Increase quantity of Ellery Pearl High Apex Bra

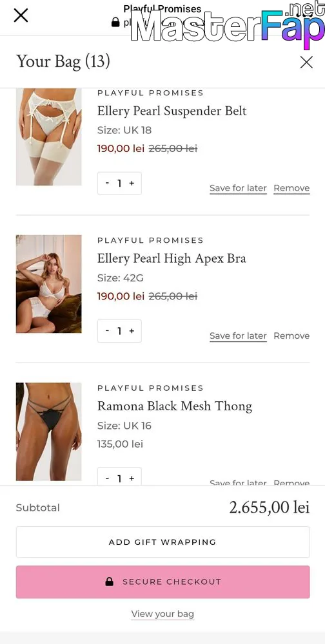[x=132, y=330]
